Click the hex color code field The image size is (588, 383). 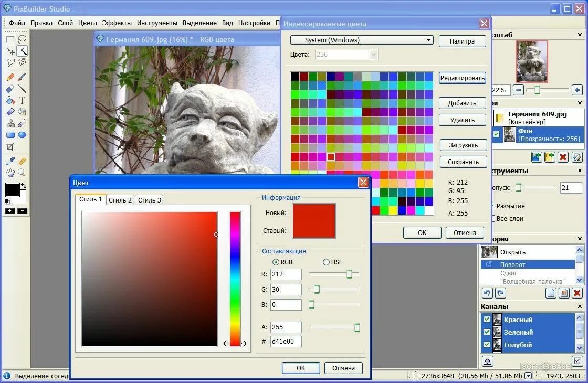[x=286, y=342]
